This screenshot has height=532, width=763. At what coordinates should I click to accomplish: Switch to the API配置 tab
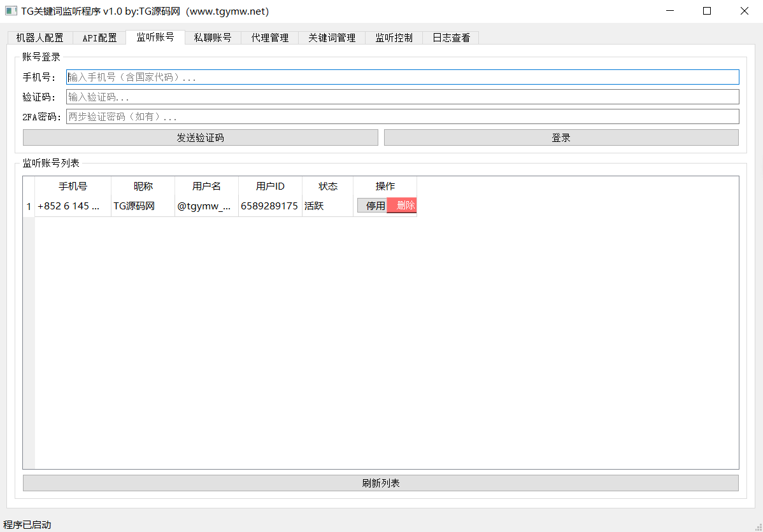coord(99,38)
